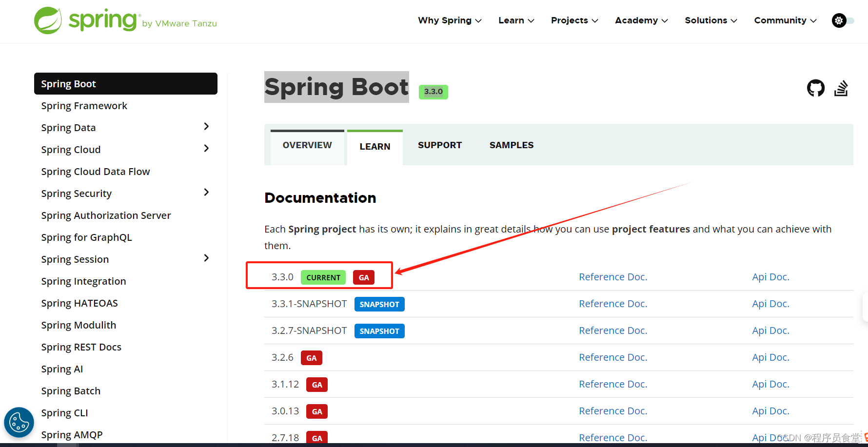
Task: Click the CURRENT badge on version 3.3.0
Action: click(x=323, y=277)
